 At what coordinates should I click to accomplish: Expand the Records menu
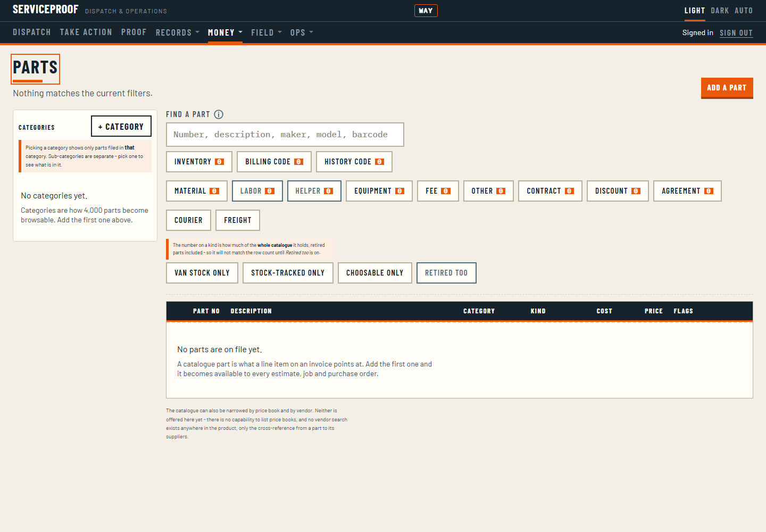pyautogui.click(x=178, y=32)
